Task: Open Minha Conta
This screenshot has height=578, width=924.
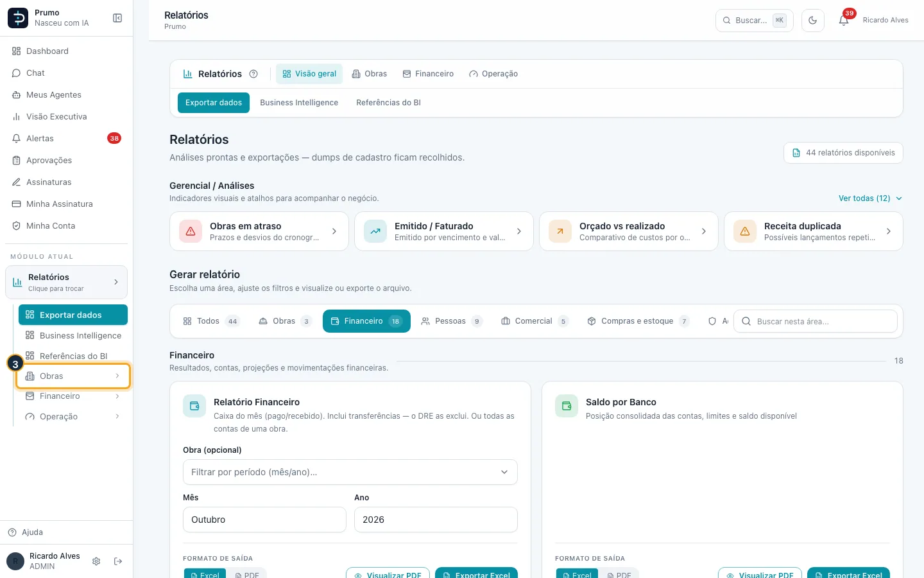Action: pos(67,226)
